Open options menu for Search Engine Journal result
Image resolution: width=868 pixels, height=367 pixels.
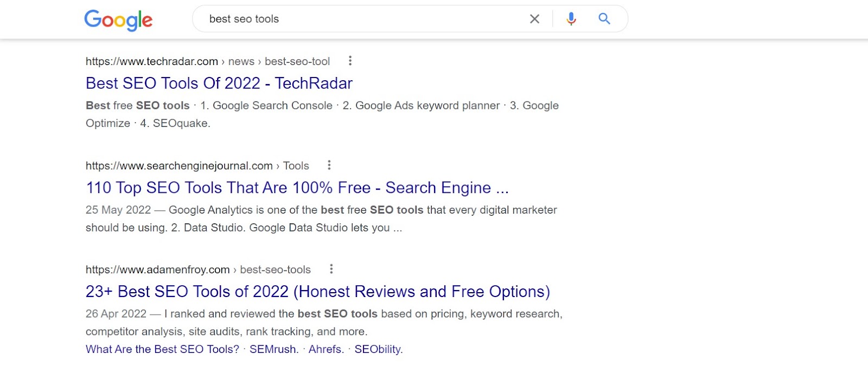pyautogui.click(x=329, y=165)
